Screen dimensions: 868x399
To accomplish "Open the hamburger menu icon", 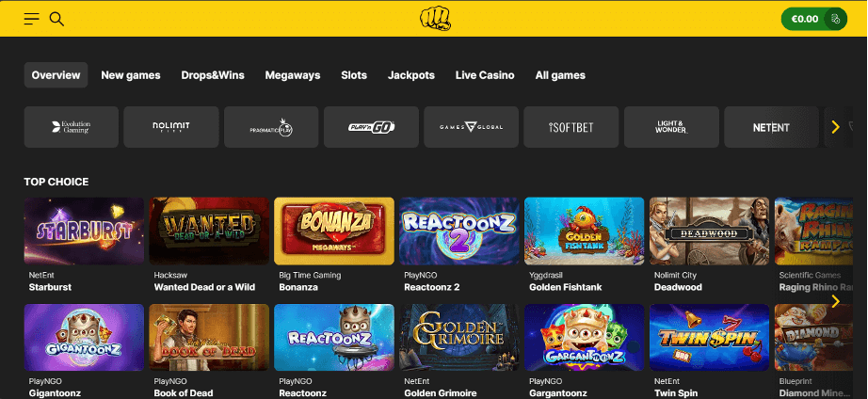I will [x=32, y=19].
